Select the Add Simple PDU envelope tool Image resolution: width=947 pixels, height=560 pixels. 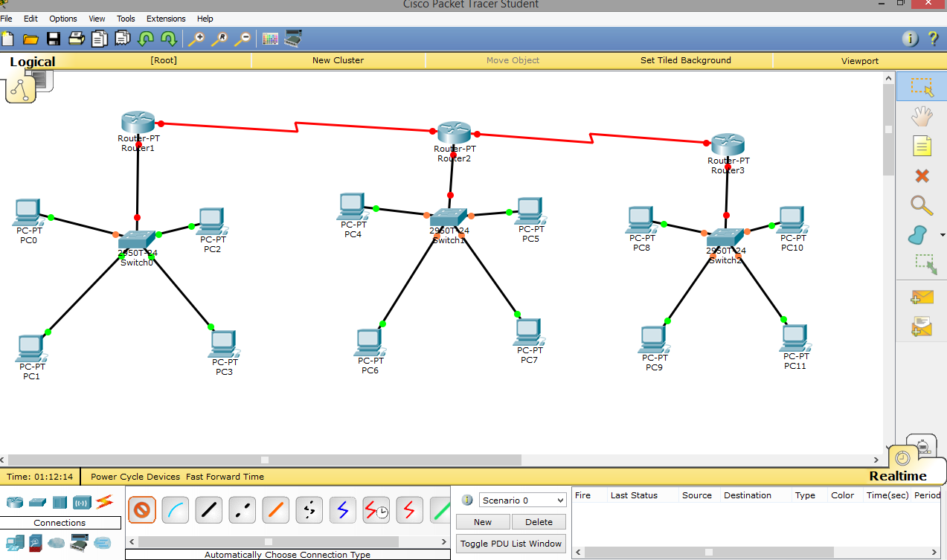[920, 296]
